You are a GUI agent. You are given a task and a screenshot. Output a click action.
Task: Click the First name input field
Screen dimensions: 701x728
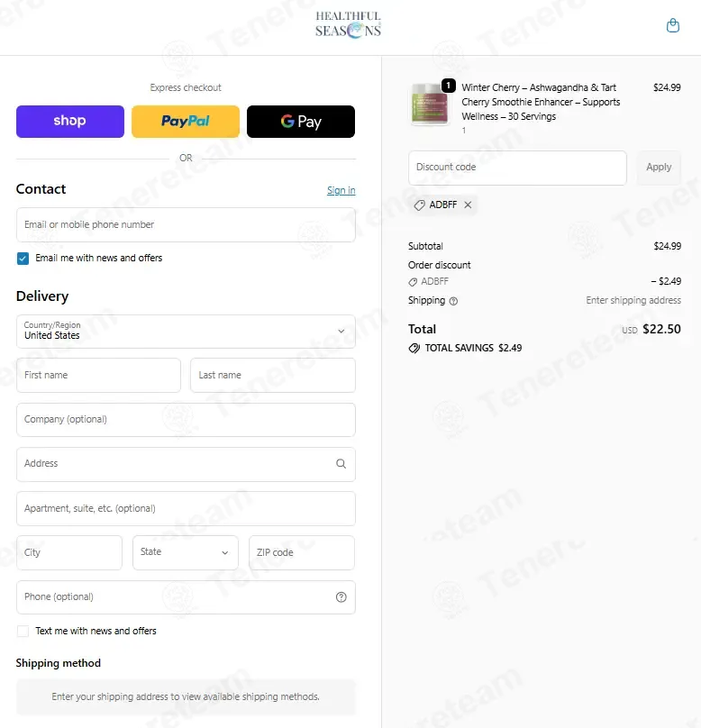pyautogui.click(x=98, y=375)
